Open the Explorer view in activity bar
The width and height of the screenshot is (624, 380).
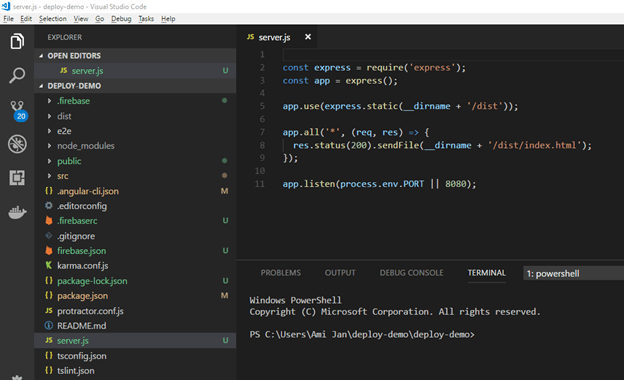(17, 41)
